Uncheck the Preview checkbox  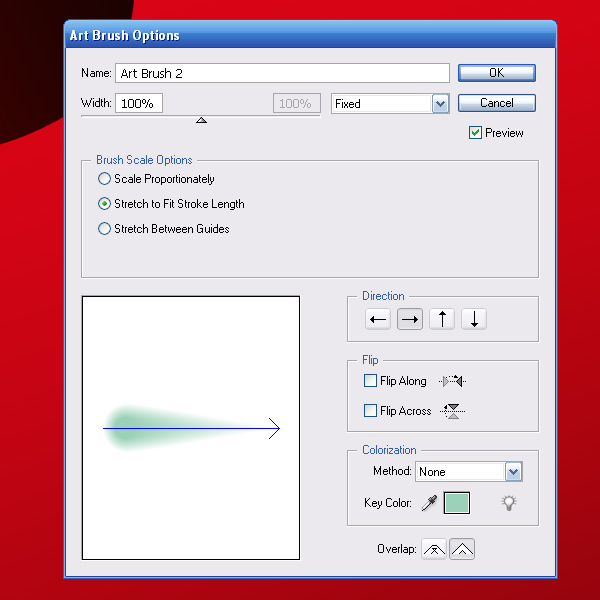coord(475,133)
